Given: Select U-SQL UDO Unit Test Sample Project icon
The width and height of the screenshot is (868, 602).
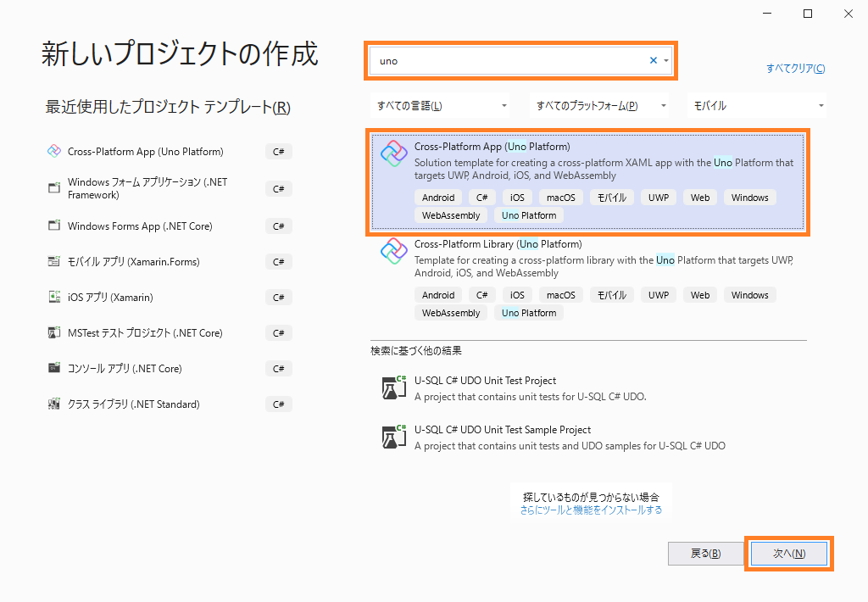Looking at the screenshot, I should click(394, 437).
